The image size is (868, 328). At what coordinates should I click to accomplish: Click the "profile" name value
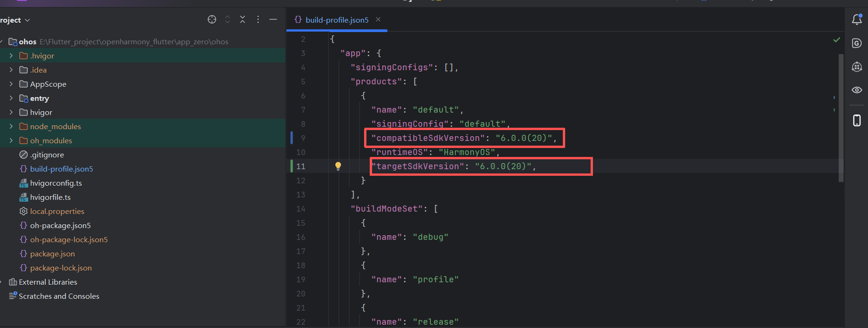click(x=436, y=279)
